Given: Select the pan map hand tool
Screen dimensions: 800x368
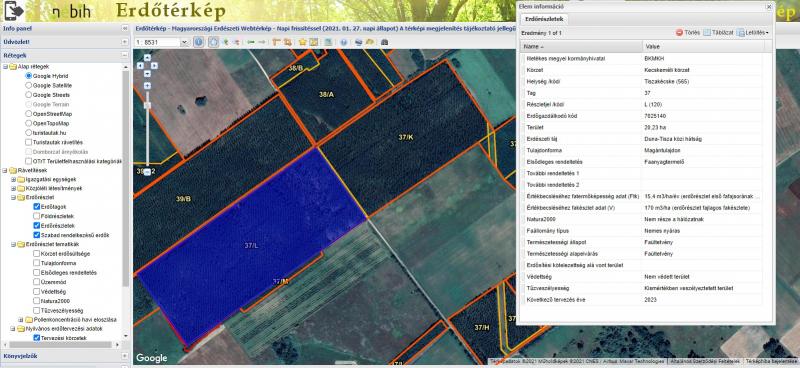Looking at the screenshot, I should tap(214, 42).
